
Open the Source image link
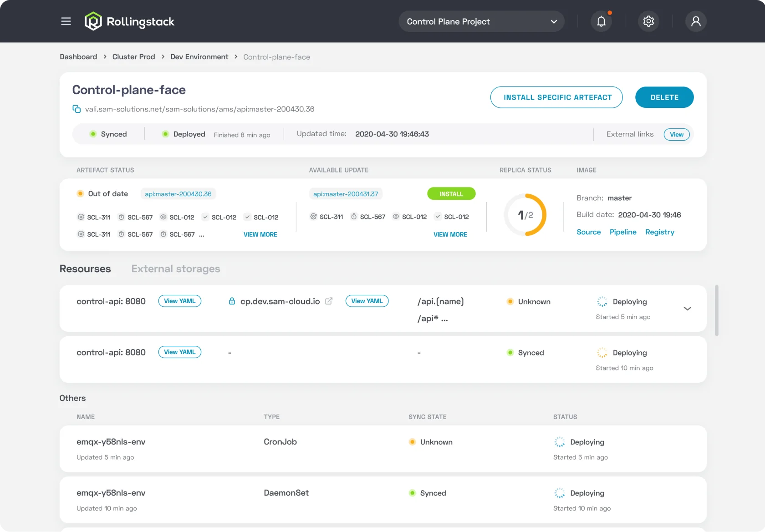pos(589,232)
